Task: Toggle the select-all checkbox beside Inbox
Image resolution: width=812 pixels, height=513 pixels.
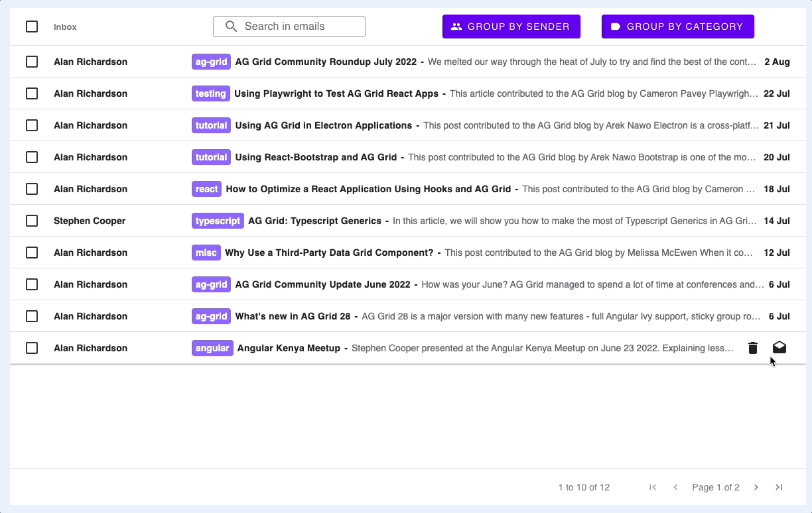Action: point(32,27)
